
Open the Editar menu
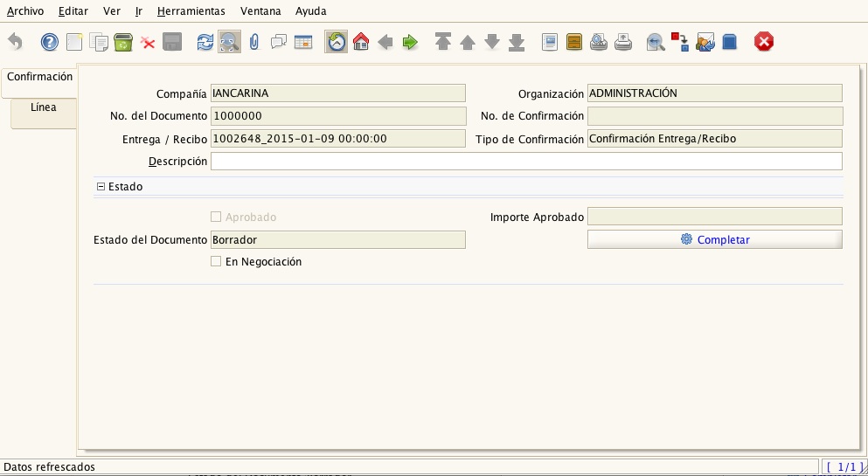(73, 11)
